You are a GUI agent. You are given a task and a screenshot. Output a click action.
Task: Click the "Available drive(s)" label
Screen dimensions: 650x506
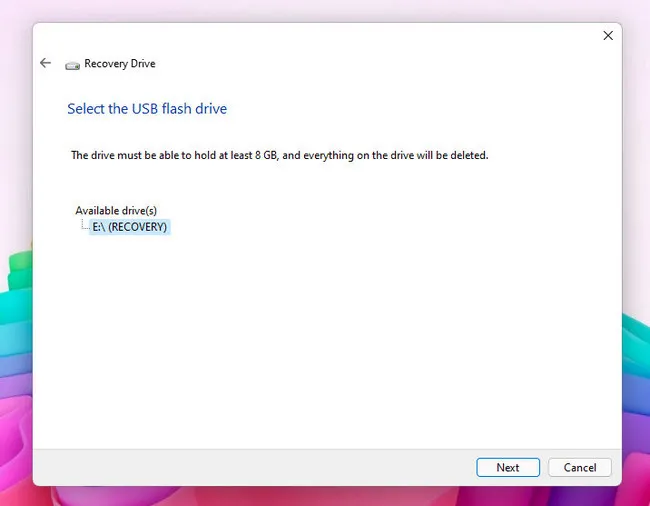116,211
